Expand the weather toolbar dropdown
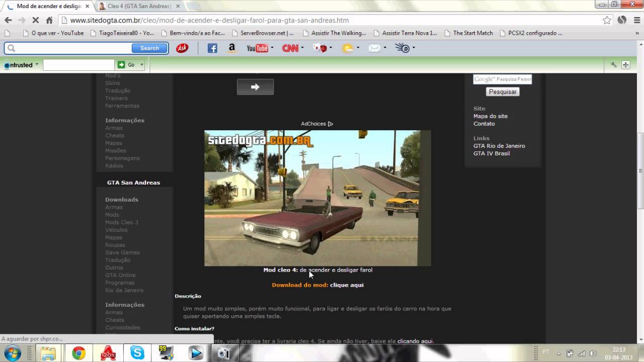Viewport: 644px width, 362px height. [358, 48]
